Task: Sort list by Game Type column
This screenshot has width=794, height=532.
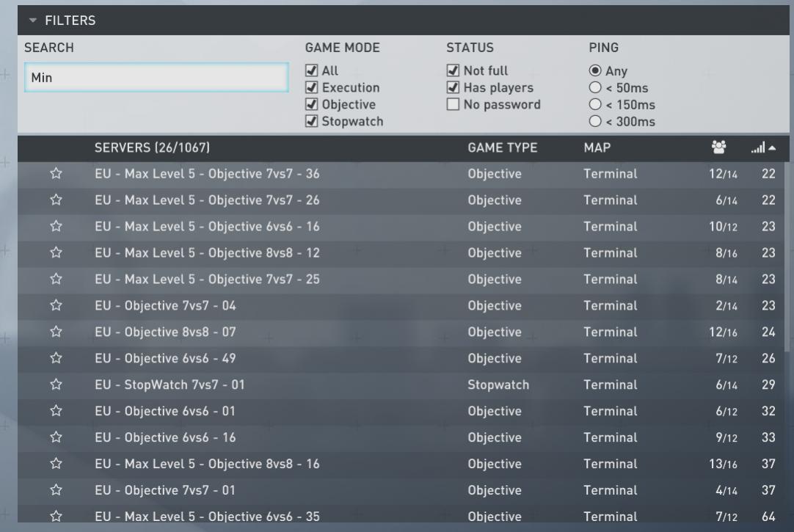Action: pyautogui.click(x=502, y=148)
